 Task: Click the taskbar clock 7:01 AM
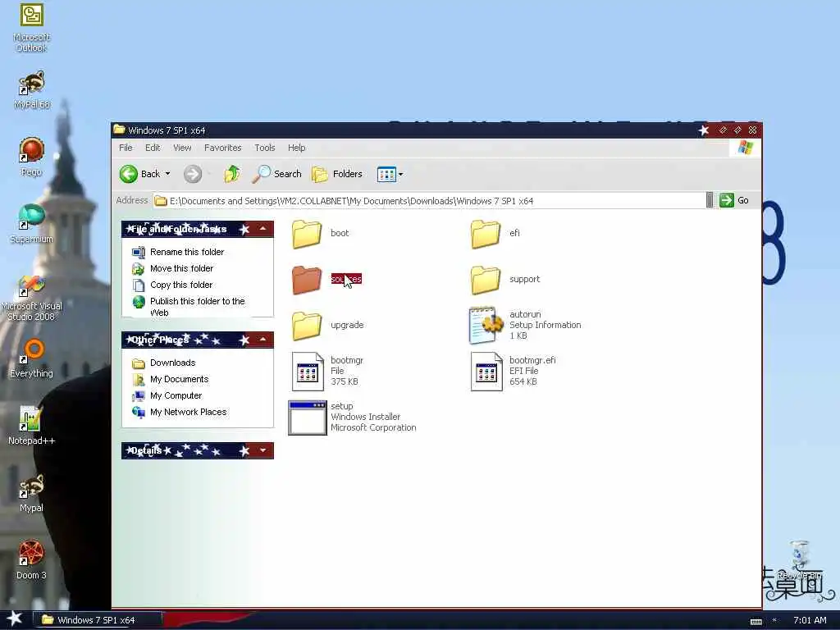click(x=810, y=620)
